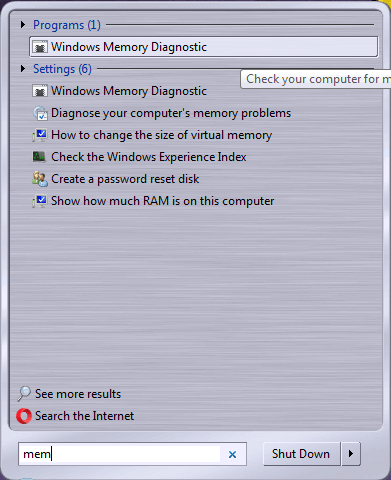391x480 pixels.
Task: Collapse the Programs group arrow
Action: tap(23, 25)
